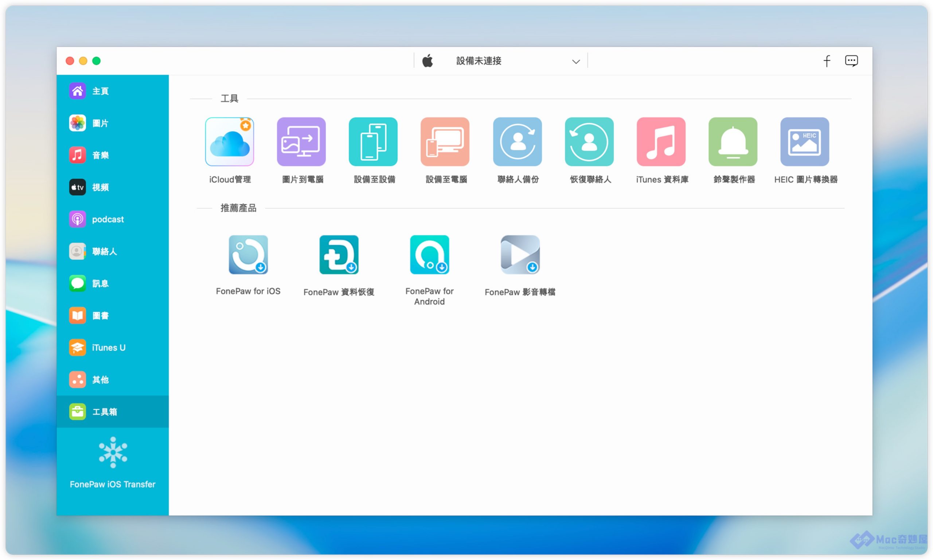
Task: Select 音樂 in the sidebar
Action: click(100, 155)
